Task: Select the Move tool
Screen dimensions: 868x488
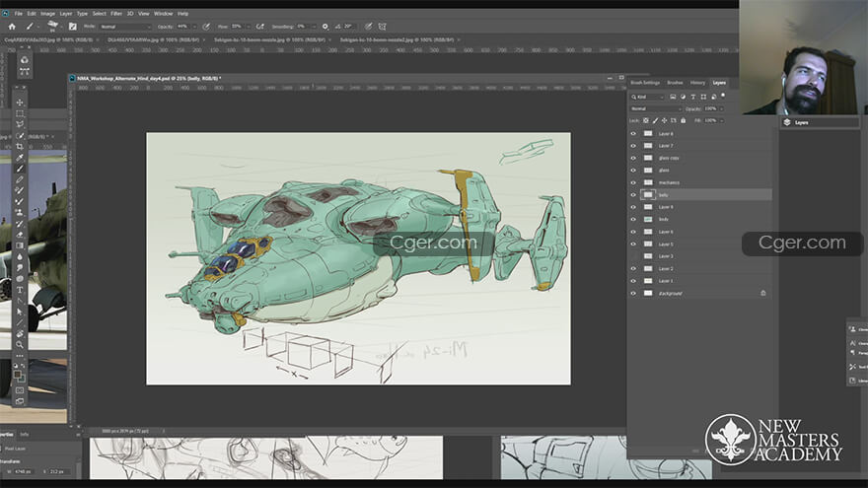Action: point(20,103)
